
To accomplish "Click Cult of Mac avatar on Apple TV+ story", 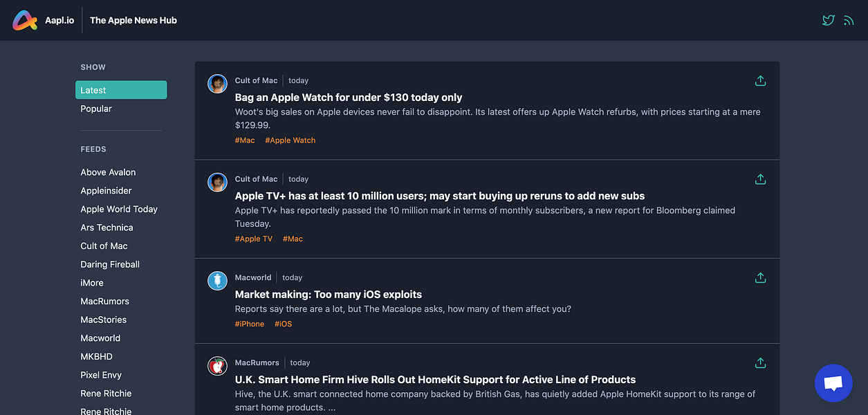I will 218,182.
